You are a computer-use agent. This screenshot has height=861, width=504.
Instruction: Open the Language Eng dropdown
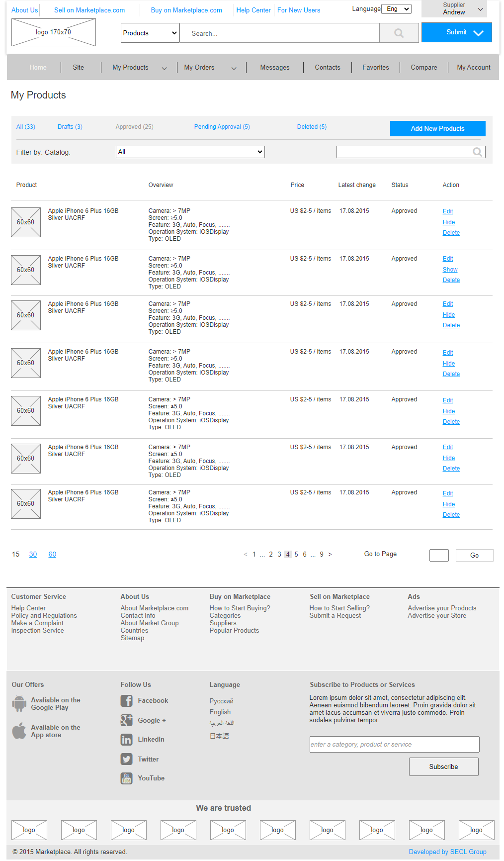coord(396,9)
